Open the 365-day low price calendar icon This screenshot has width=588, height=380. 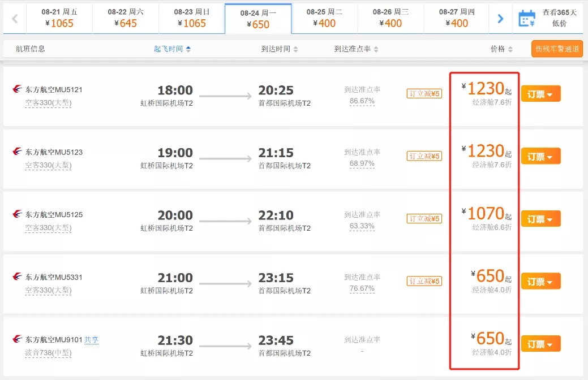(x=527, y=18)
